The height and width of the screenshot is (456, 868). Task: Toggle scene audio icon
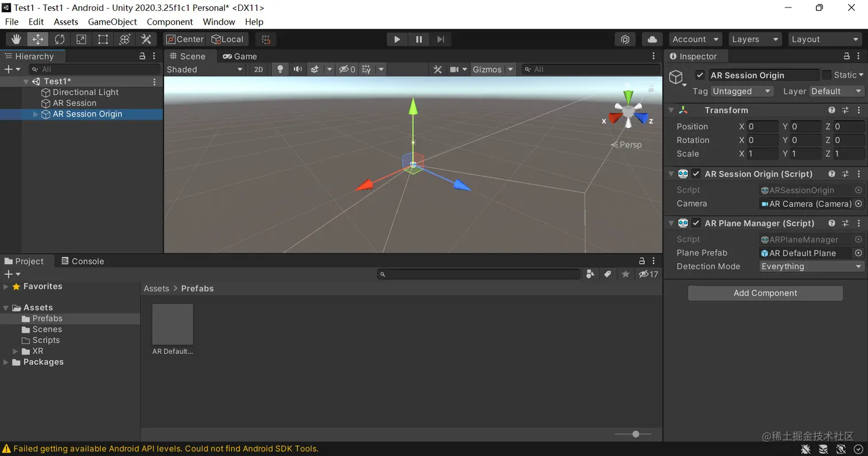point(297,69)
